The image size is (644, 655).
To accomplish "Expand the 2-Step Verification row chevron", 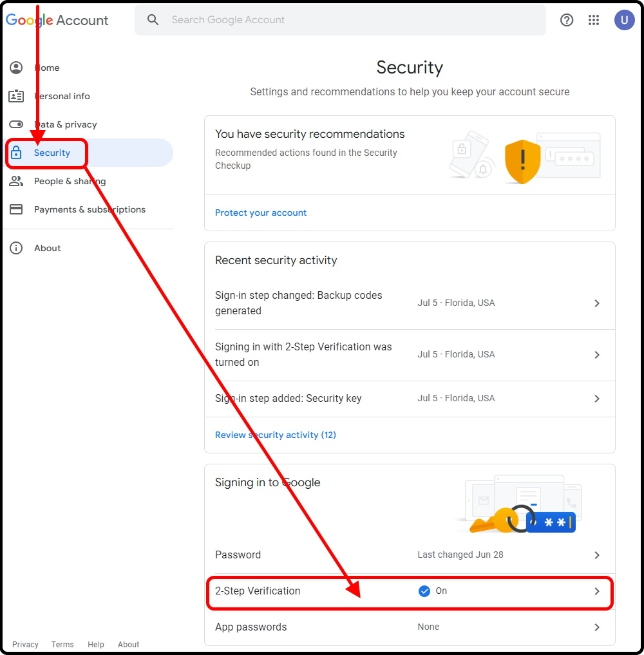I will tap(597, 591).
